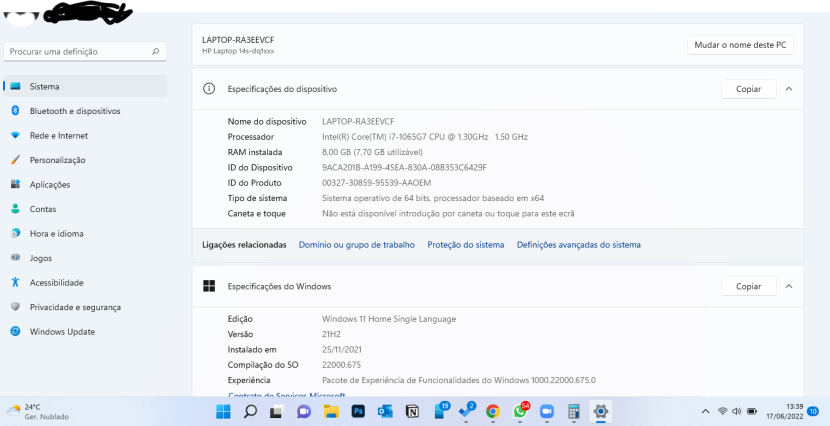Go to Rede e Internet settings
This screenshot has width=830, height=426.
85,135
